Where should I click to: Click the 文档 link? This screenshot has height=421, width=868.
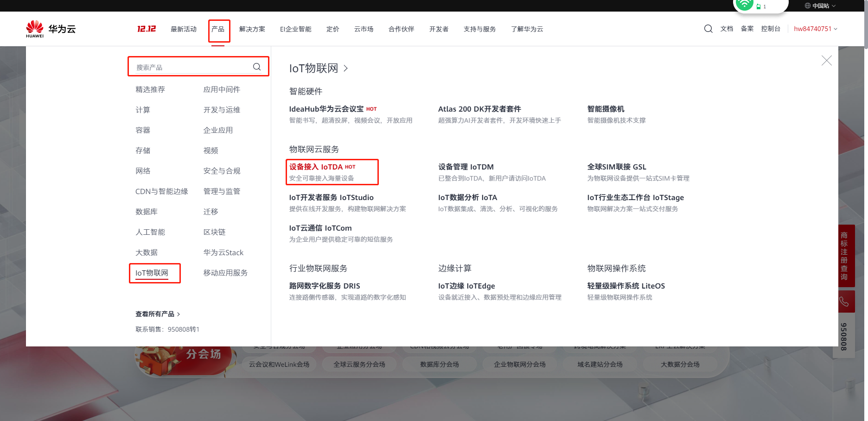(x=727, y=29)
